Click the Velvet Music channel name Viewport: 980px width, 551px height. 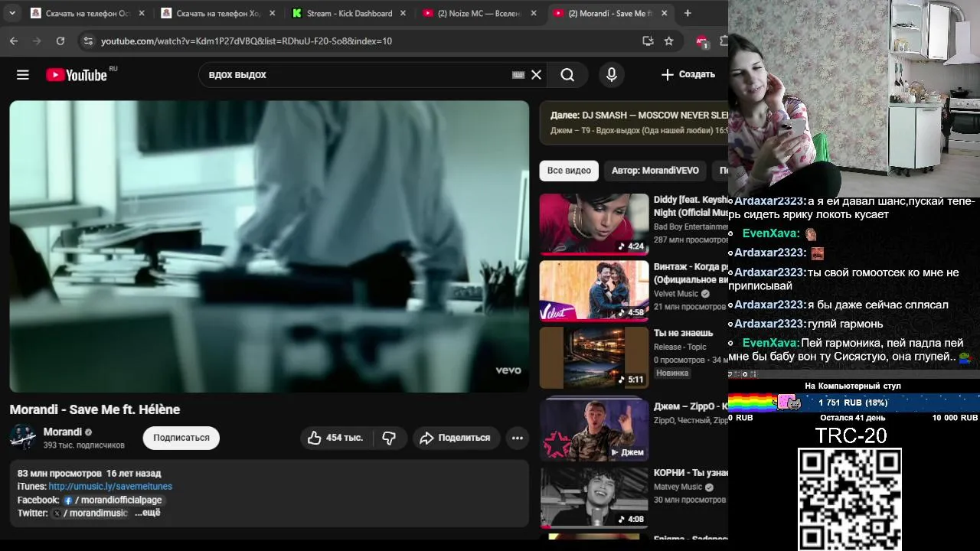point(676,294)
